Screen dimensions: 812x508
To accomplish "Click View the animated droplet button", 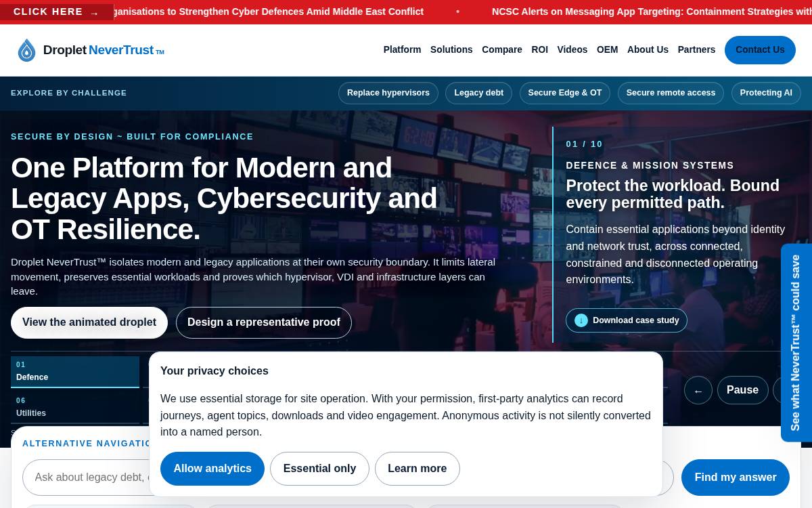I will pos(89,322).
